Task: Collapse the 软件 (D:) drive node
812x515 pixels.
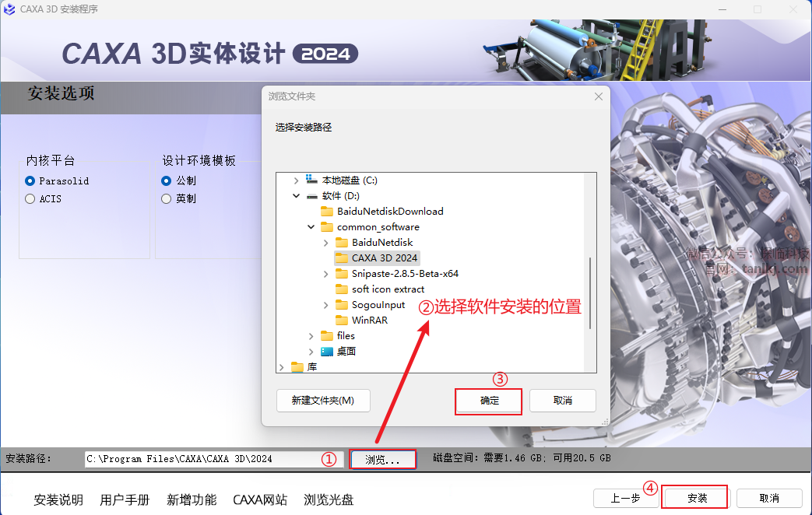Action: point(296,196)
